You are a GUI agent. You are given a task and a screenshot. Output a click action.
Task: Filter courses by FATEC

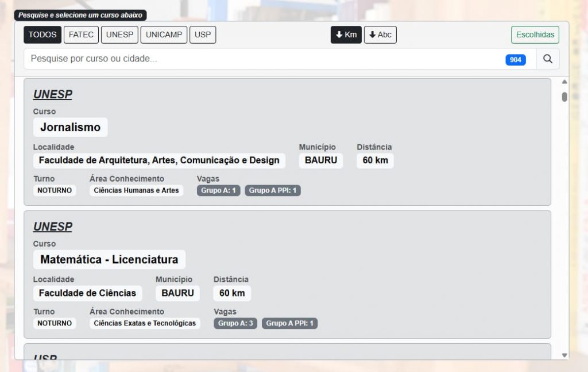81,35
